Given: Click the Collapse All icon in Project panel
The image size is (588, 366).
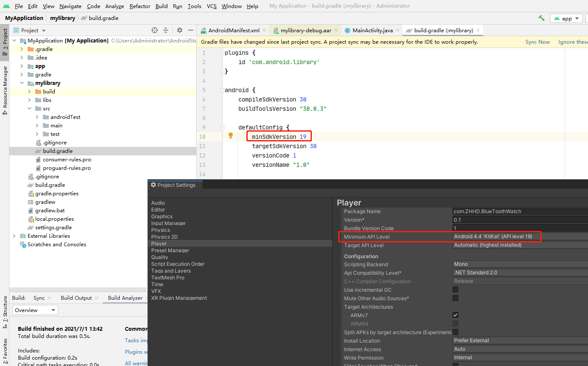Looking at the screenshot, I should pos(166,30).
